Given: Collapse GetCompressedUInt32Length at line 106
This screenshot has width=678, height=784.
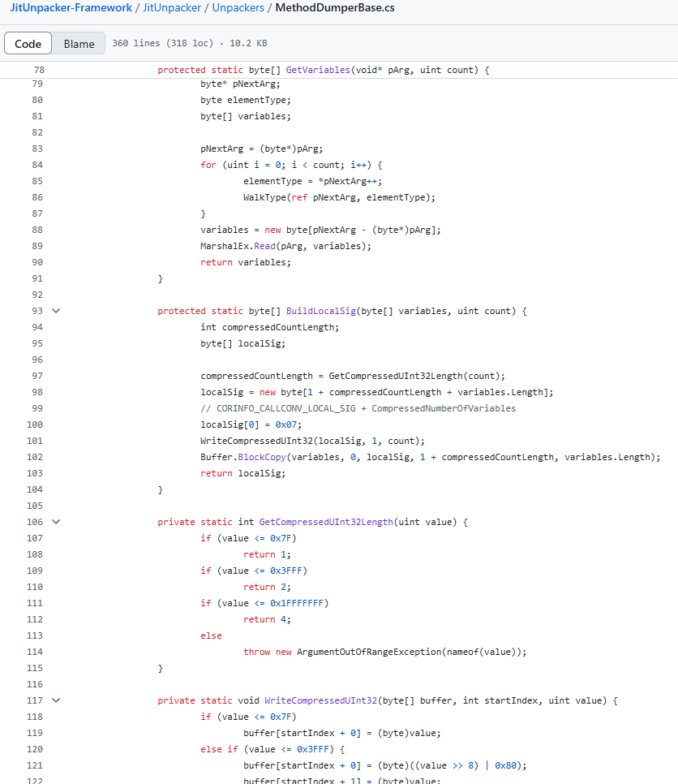Looking at the screenshot, I should point(57,522).
